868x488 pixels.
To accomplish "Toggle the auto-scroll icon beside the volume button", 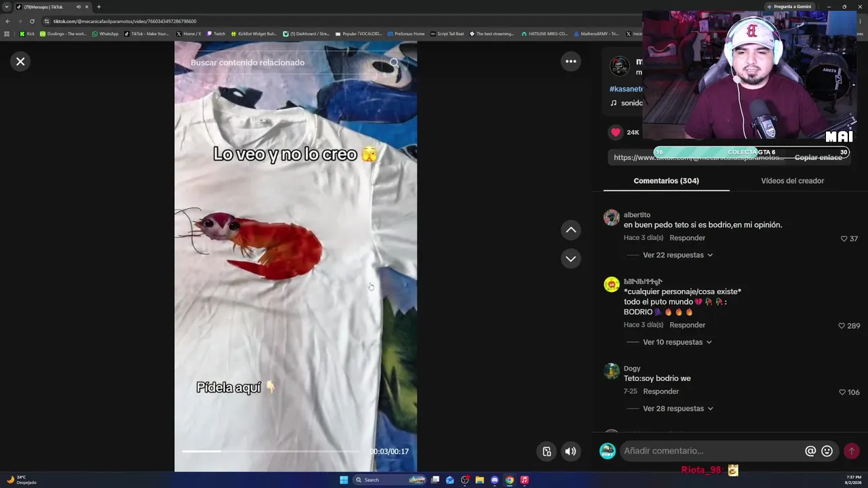I will tap(547, 451).
